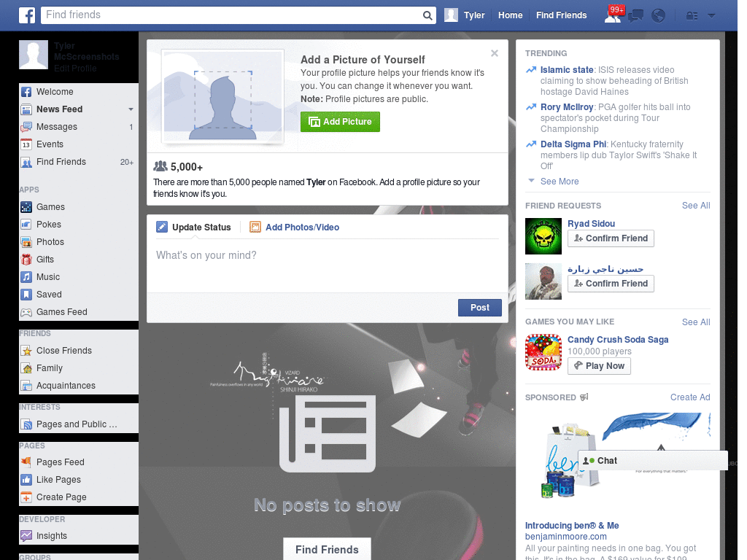Click the search magnifier icon
The width and height of the screenshot is (747, 560).
pyautogui.click(x=427, y=15)
